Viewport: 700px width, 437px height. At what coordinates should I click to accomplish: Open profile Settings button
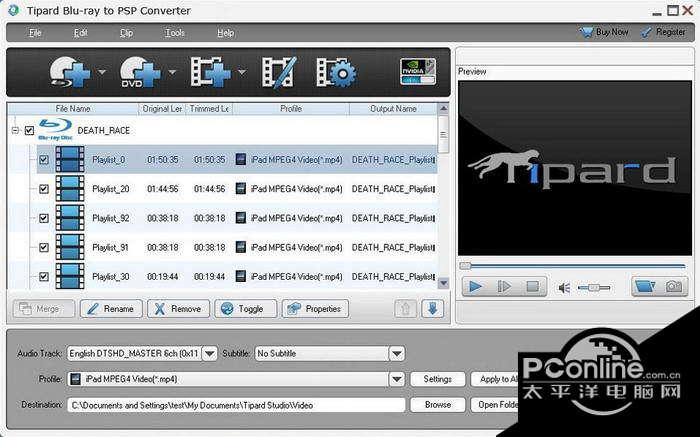click(x=438, y=379)
